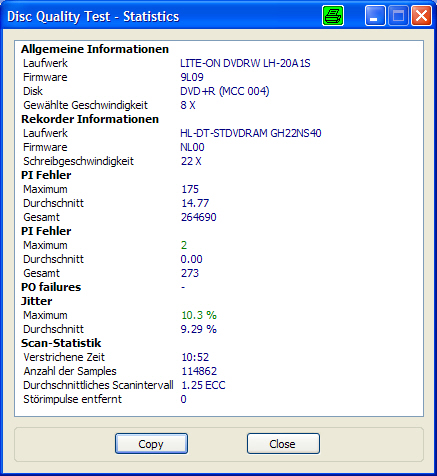Click the Verstrichene Zeit label
The image size is (437, 476).
(x=64, y=357)
